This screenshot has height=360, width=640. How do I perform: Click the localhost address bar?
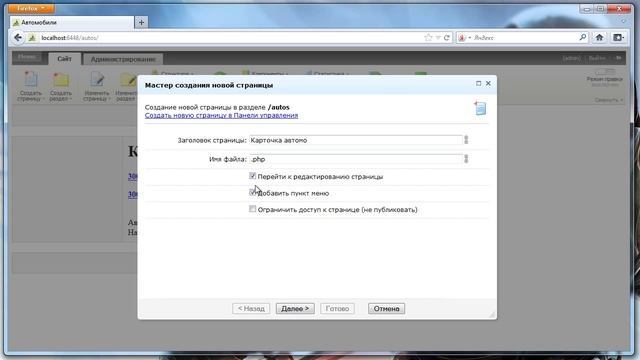click(229, 38)
